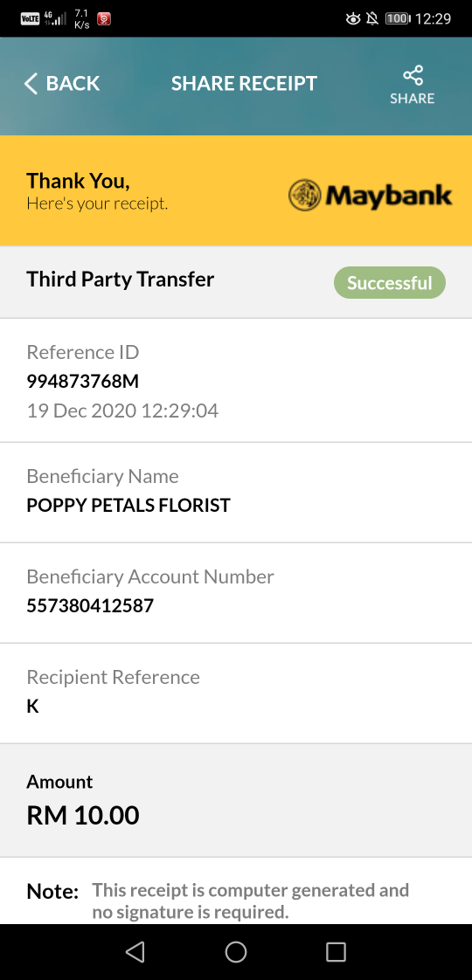The height and width of the screenshot is (980, 472).
Task: Tap the BACK text label
Action: tap(73, 83)
